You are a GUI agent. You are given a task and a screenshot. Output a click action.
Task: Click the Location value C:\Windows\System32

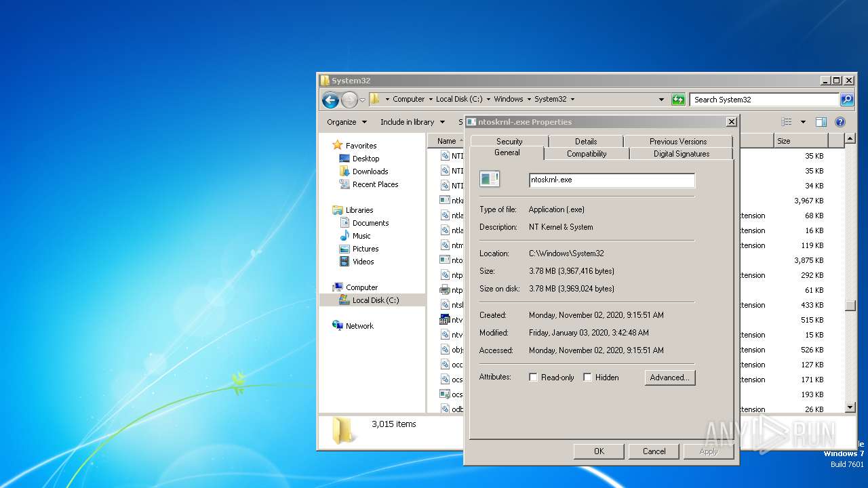[x=566, y=253]
